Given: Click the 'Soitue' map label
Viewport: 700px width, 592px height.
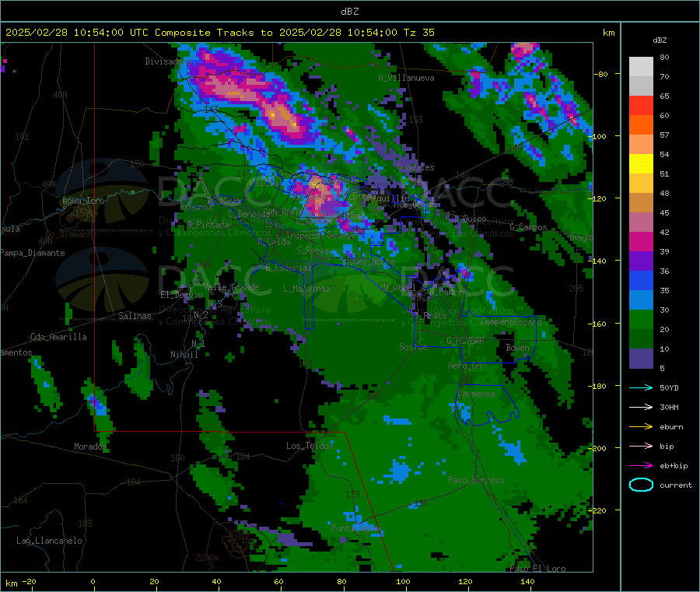Looking at the screenshot, I should point(413,347).
